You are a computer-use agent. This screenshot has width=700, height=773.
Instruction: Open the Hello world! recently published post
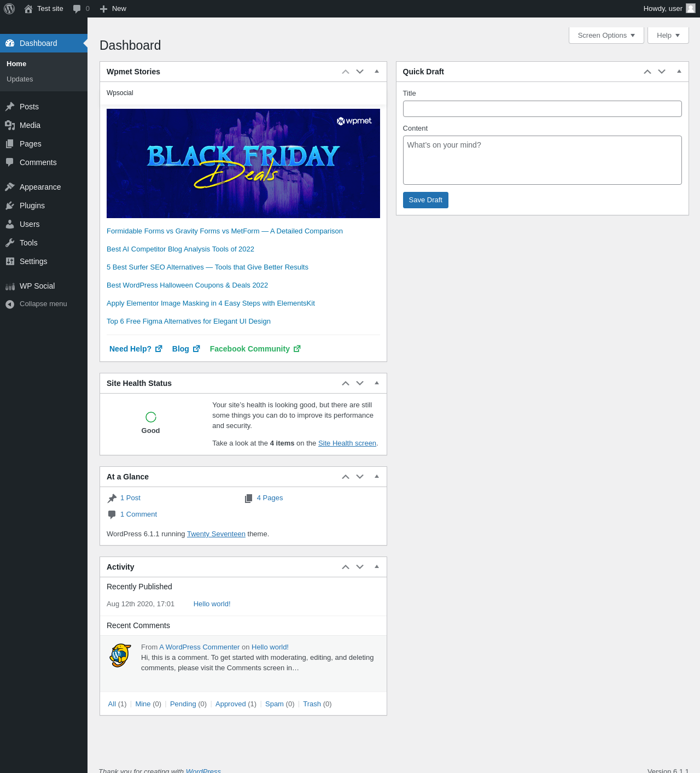212,604
